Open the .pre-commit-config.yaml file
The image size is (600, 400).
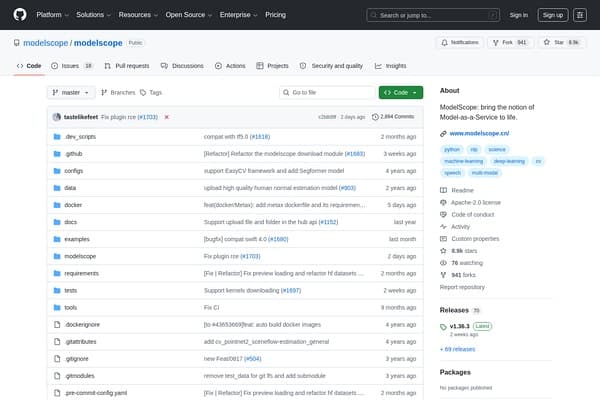[x=96, y=393]
